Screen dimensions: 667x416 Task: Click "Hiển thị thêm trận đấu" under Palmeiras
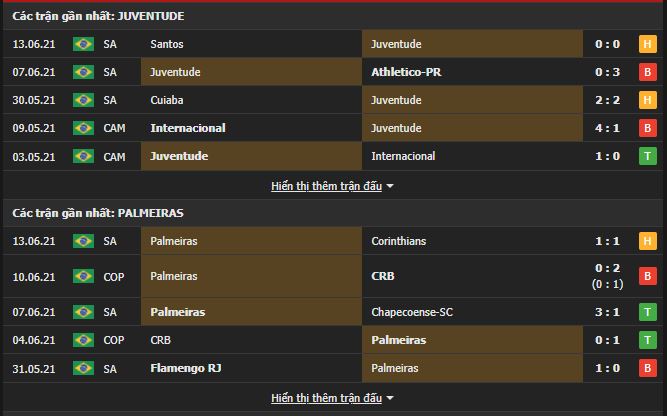pos(326,398)
